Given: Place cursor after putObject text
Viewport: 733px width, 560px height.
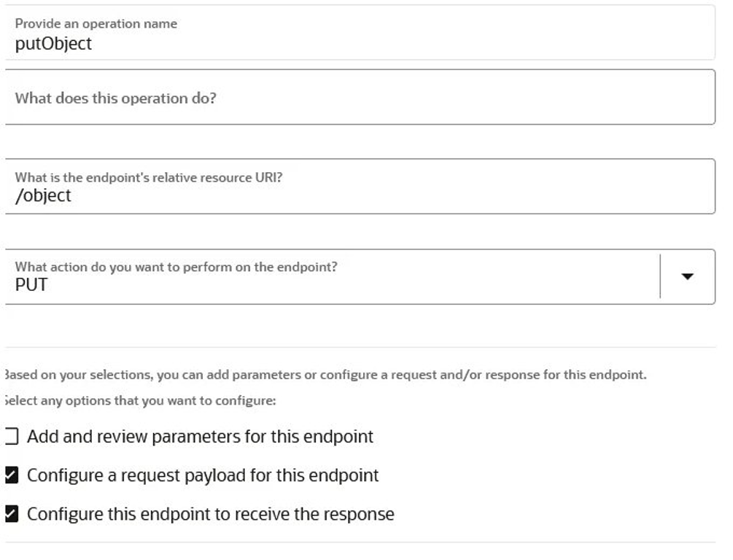Looking at the screenshot, I should click(x=93, y=44).
